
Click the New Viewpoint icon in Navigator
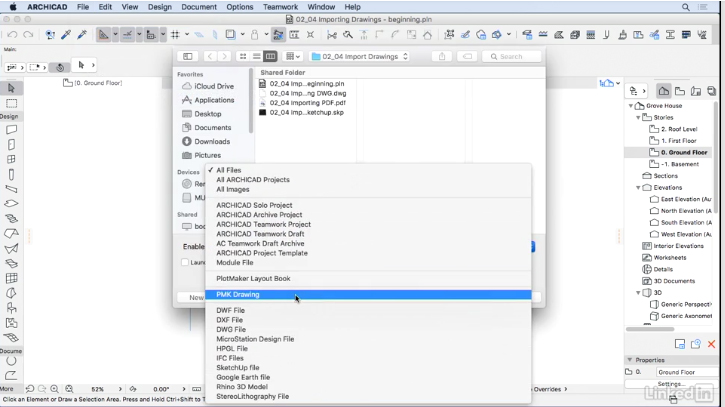point(696,344)
